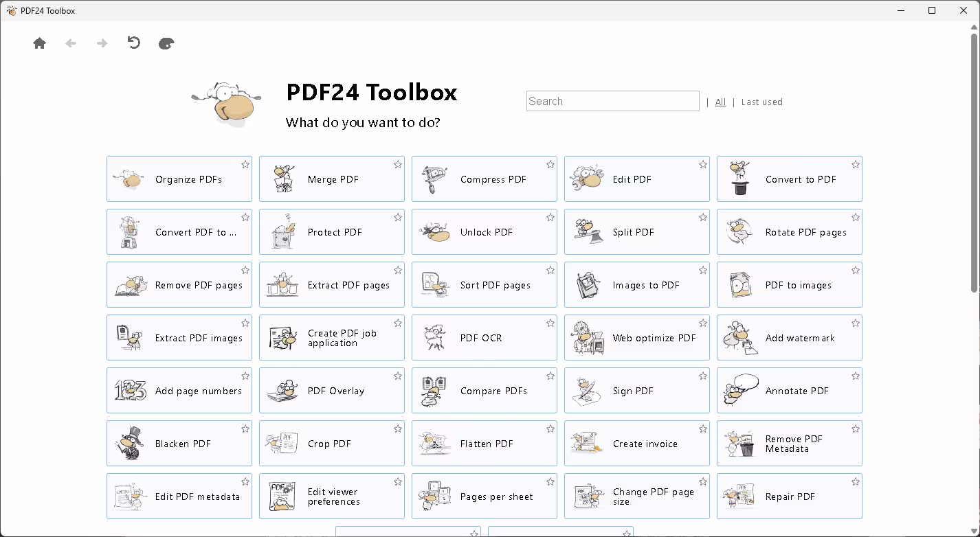Click the reload arrow icon
This screenshot has width=980, height=537.
click(134, 43)
